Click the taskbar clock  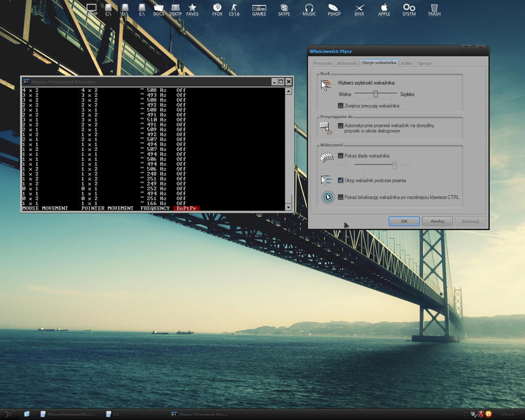507,415
